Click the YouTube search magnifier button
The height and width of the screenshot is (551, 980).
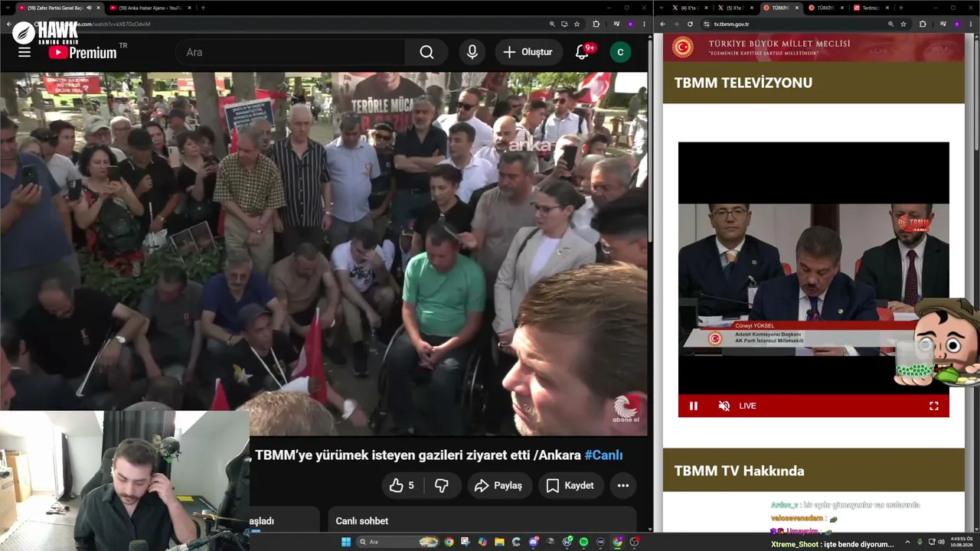(426, 52)
